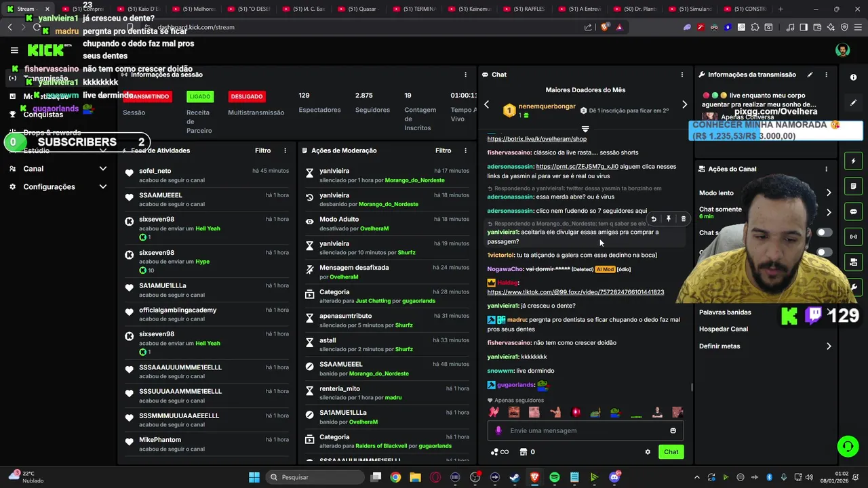
Task: Select the red orb emote
Action: point(576,412)
